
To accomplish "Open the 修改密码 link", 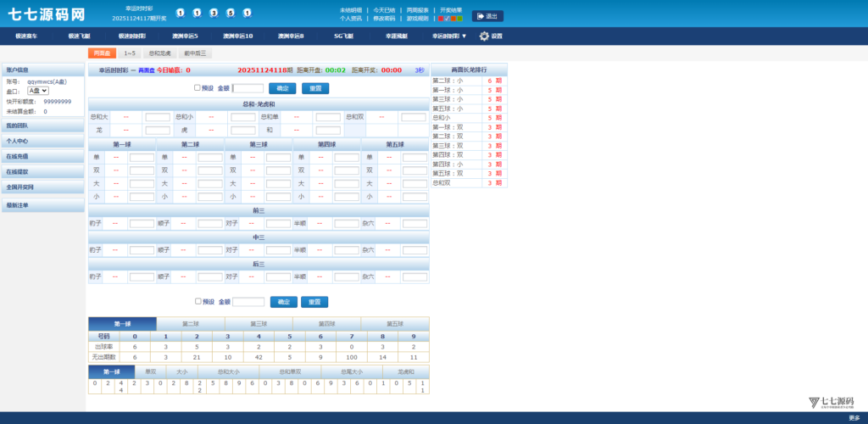I will pos(384,19).
